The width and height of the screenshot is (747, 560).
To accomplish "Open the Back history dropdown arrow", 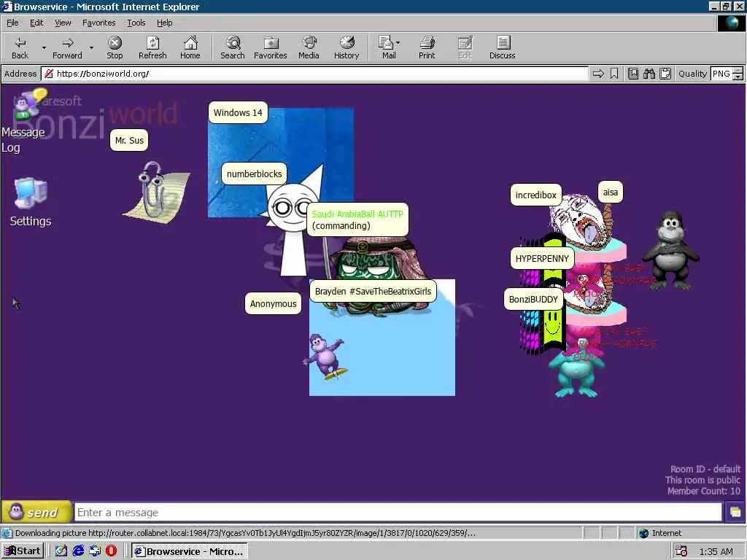I will pos(44,47).
